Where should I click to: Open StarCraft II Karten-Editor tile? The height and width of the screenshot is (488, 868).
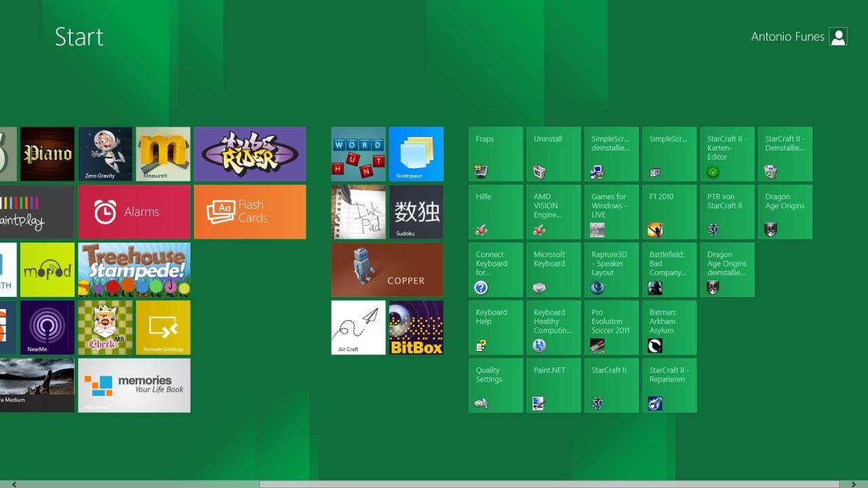tap(727, 154)
